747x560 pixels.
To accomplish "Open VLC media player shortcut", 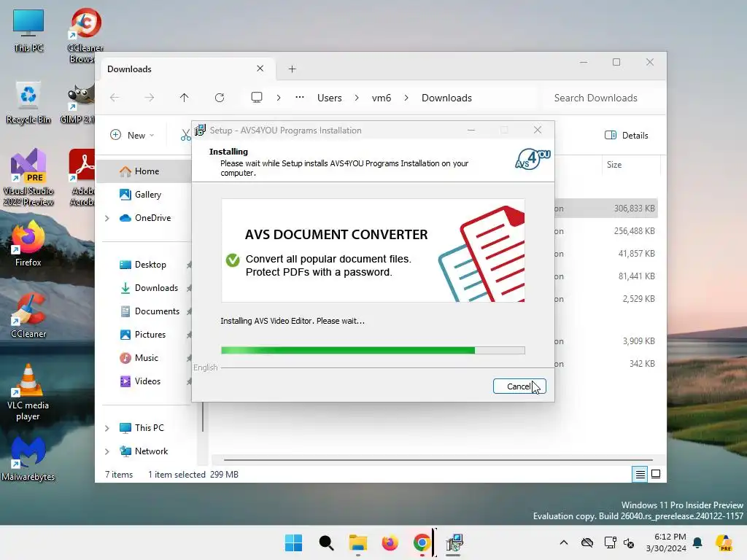I will [28, 392].
